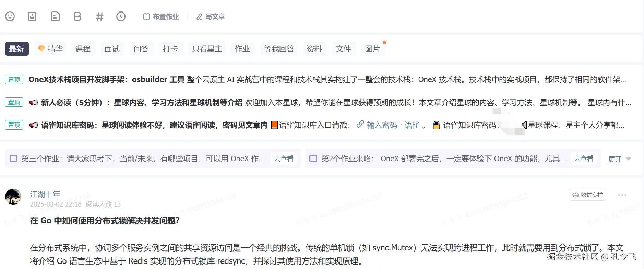Click homework icon beside 第2个作业来咯
644x269 pixels.
313,159
